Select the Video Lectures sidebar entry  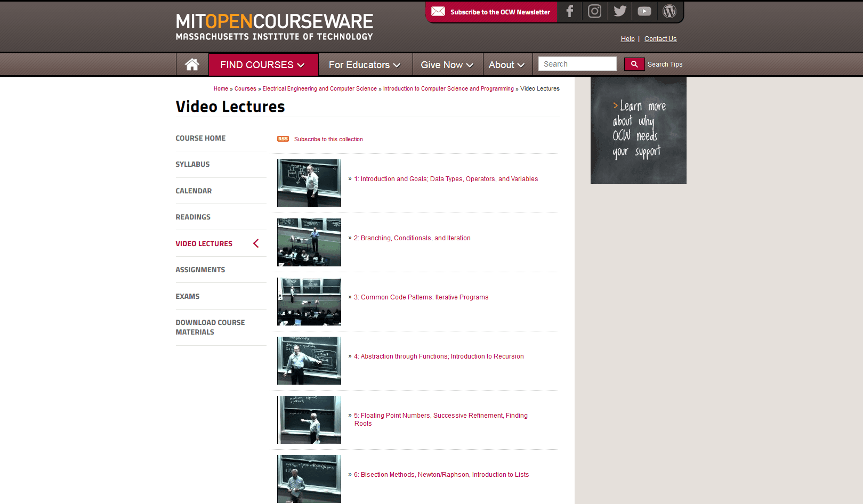point(204,243)
